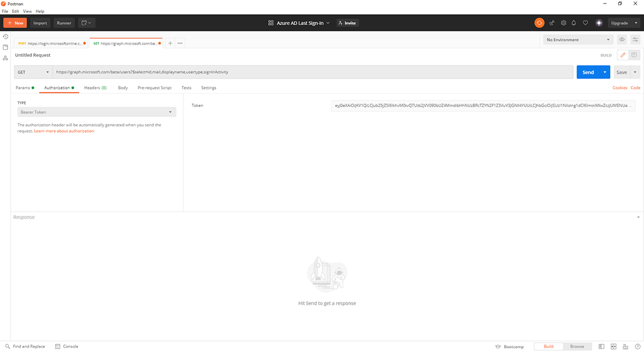This screenshot has height=352, width=644.
Task: Open the Runner
Action: (x=64, y=23)
